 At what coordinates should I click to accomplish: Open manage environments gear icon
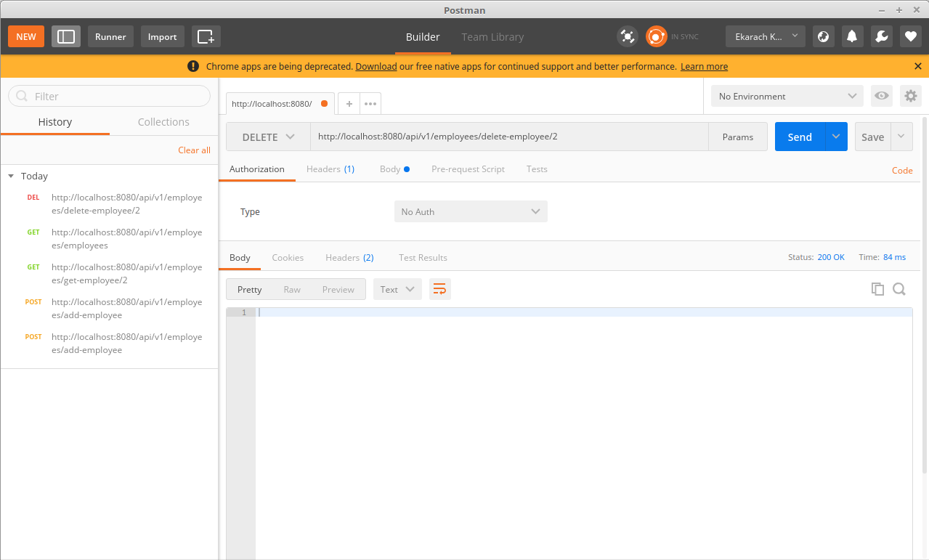pyautogui.click(x=911, y=96)
